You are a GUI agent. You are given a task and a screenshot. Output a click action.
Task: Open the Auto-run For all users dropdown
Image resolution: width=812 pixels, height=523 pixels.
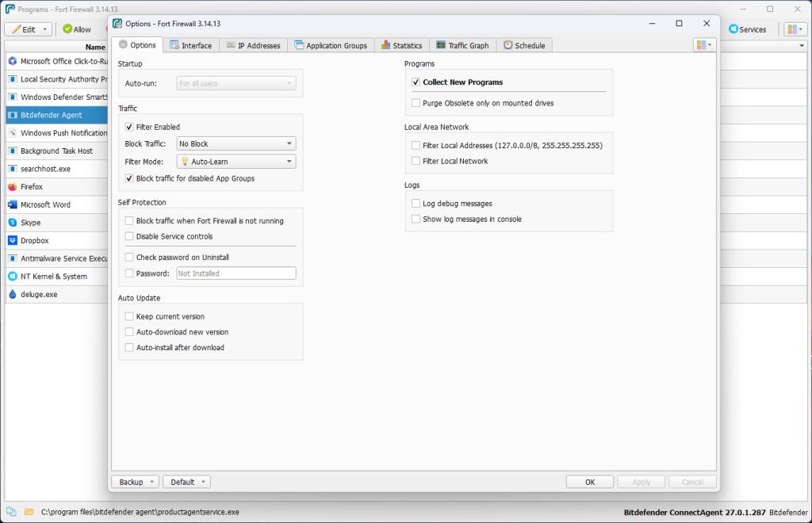[236, 83]
